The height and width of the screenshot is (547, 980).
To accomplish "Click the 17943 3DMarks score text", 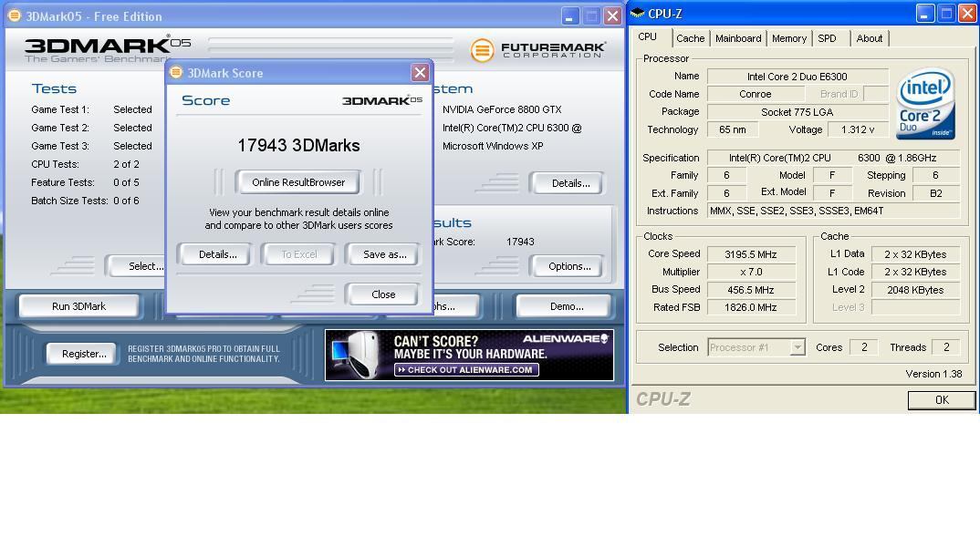I will (x=298, y=146).
